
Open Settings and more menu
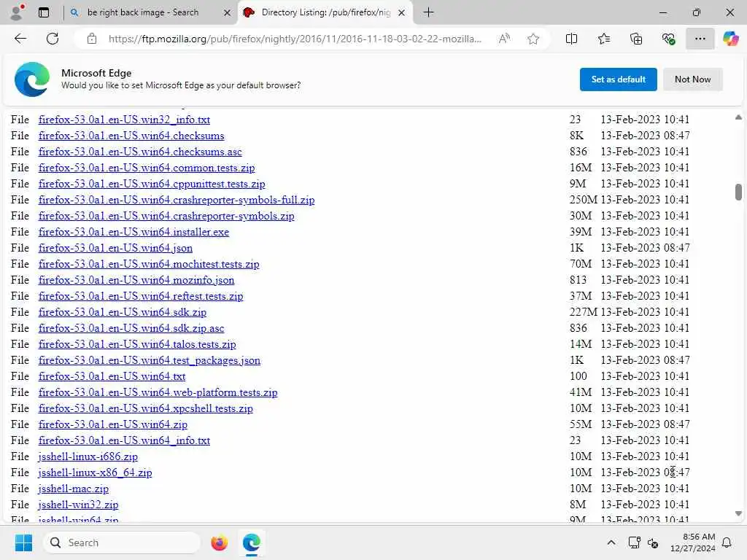(x=700, y=39)
